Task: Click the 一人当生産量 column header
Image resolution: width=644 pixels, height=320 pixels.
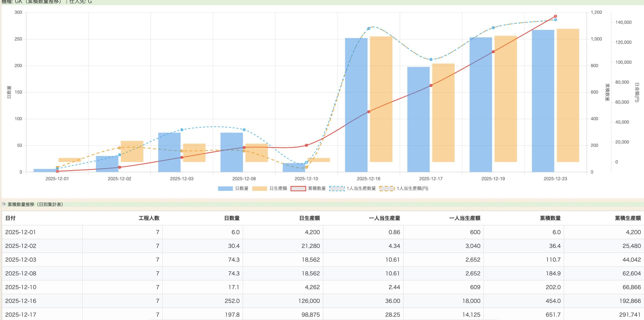Action: coord(384,218)
